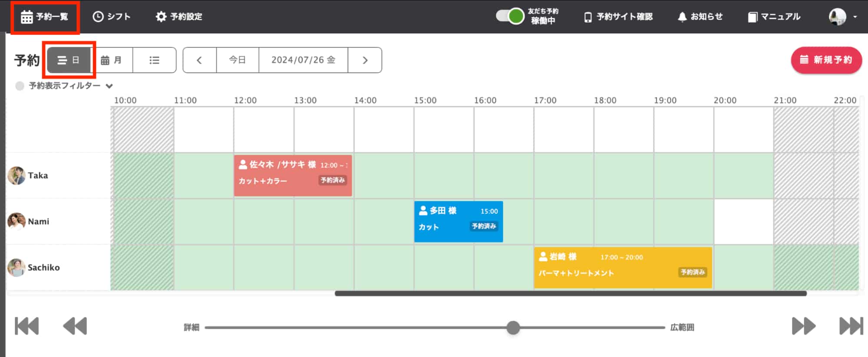Click 予約済み badge on 岩崎 reservation
Screen dimensions: 868x357
tap(693, 272)
